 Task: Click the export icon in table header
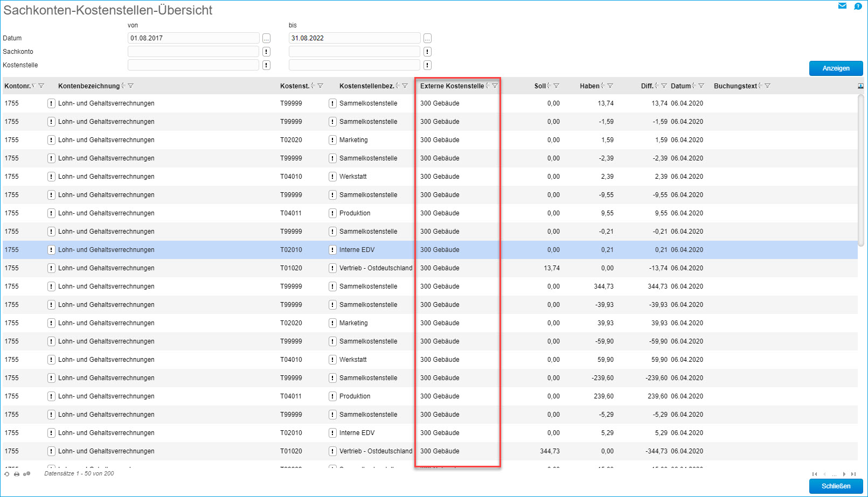860,86
